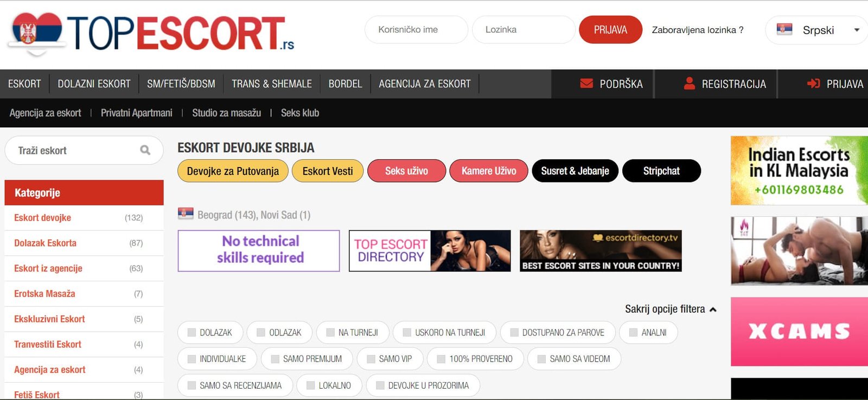Screen dimensions: 868x400
Task: Click Devojke za Putovanja button
Action: pyautogui.click(x=233, y=171)
